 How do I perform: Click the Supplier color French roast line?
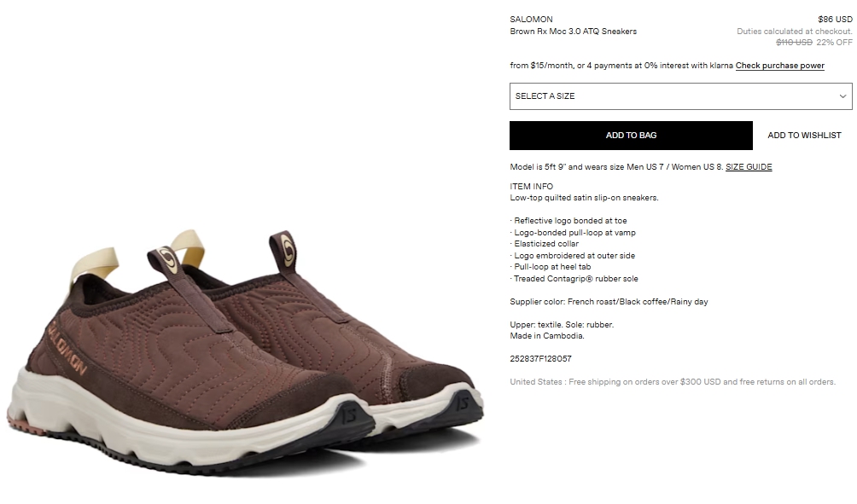pos(609,301)
